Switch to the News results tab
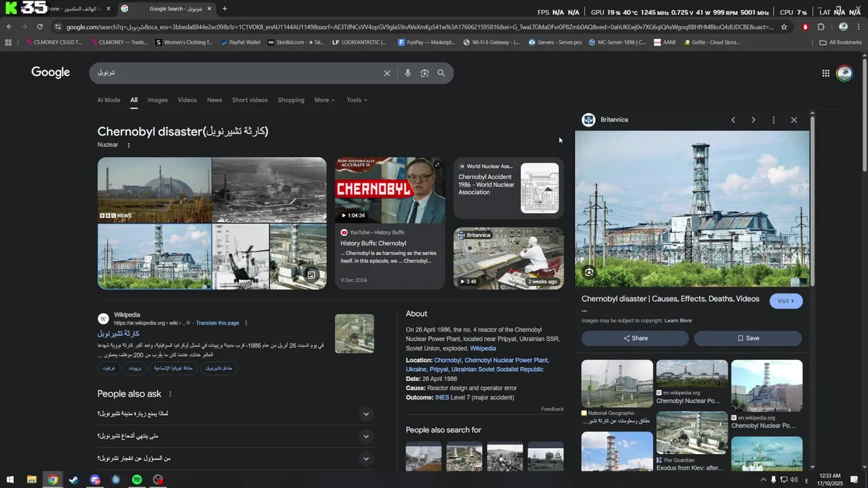This screenshot has height=488, width=868. [x=215, y=100]
